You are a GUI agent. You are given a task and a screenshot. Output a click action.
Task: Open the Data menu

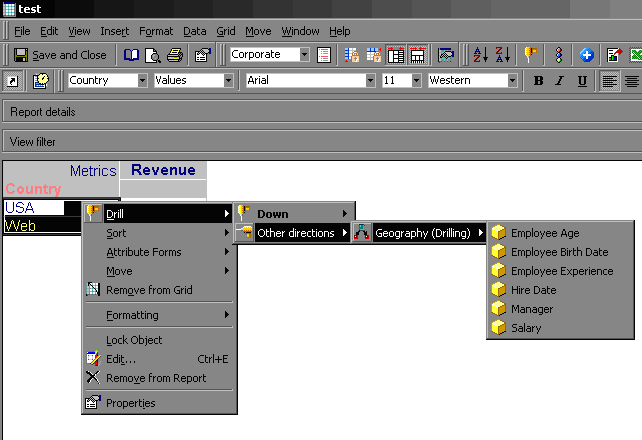[x=194, y=31]
